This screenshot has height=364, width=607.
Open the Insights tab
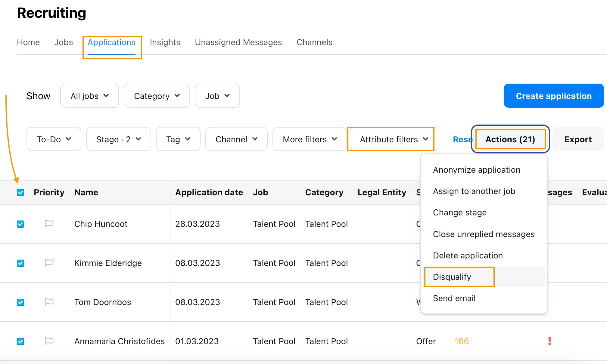[165, 42]
